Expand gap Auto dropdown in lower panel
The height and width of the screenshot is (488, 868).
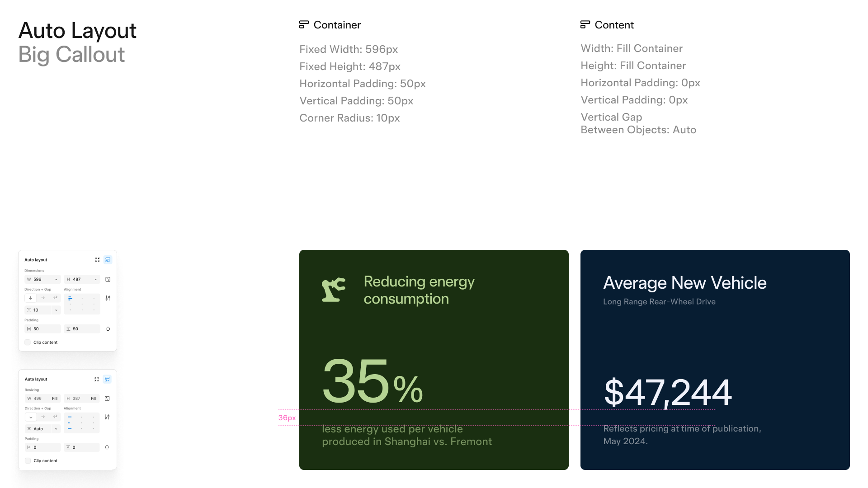(56, 429)
